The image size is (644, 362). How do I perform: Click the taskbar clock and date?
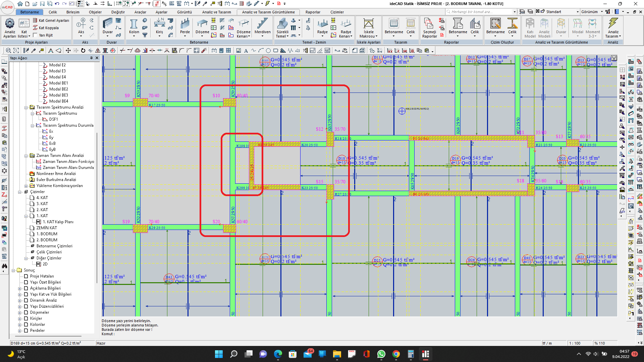(621, 354)
